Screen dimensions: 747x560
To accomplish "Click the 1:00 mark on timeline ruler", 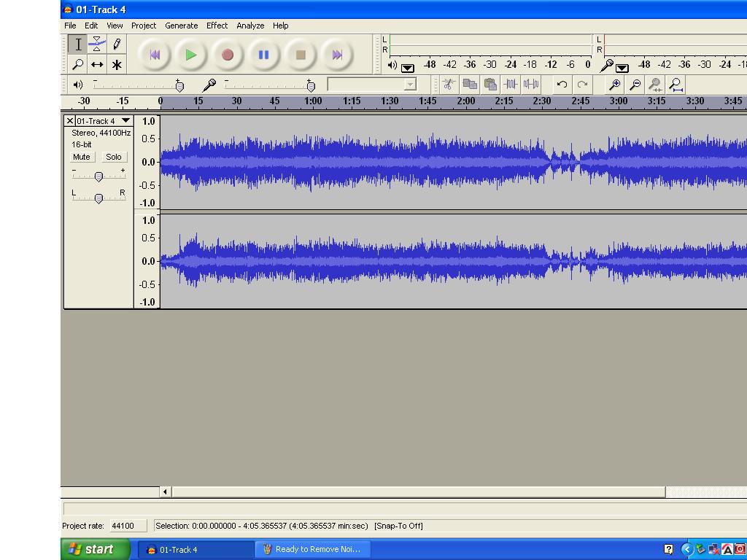I will 313,101.
